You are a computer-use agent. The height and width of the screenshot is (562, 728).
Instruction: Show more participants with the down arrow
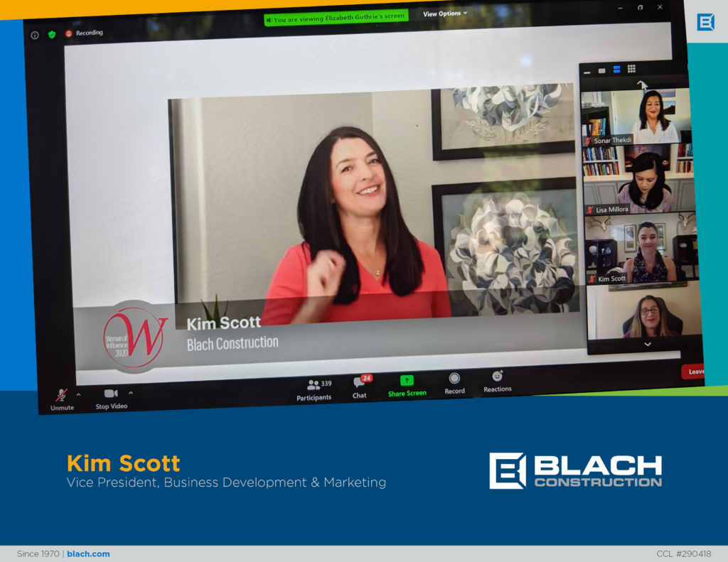[x=648, y=345]
